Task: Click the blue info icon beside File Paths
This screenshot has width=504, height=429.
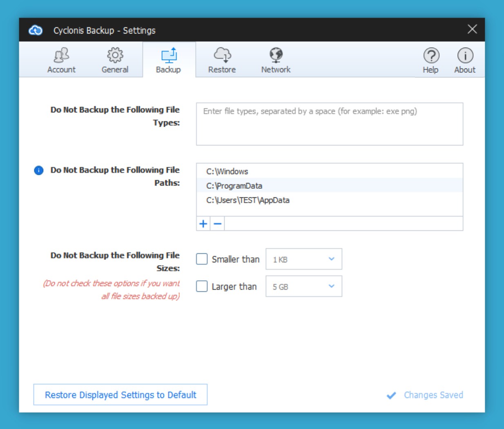Action: coord(39,170)
